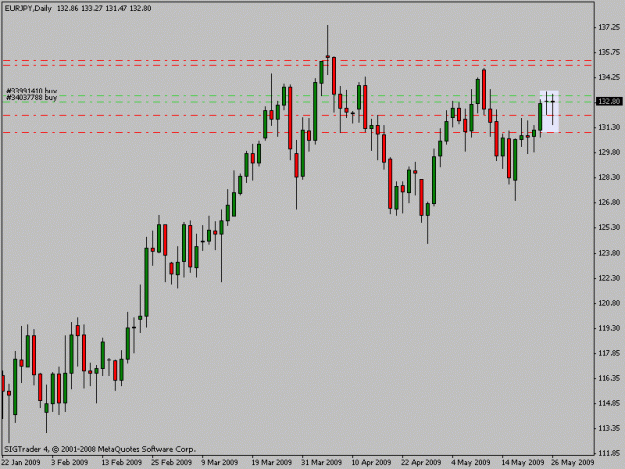Click the 125.30 price axis label

609,227
